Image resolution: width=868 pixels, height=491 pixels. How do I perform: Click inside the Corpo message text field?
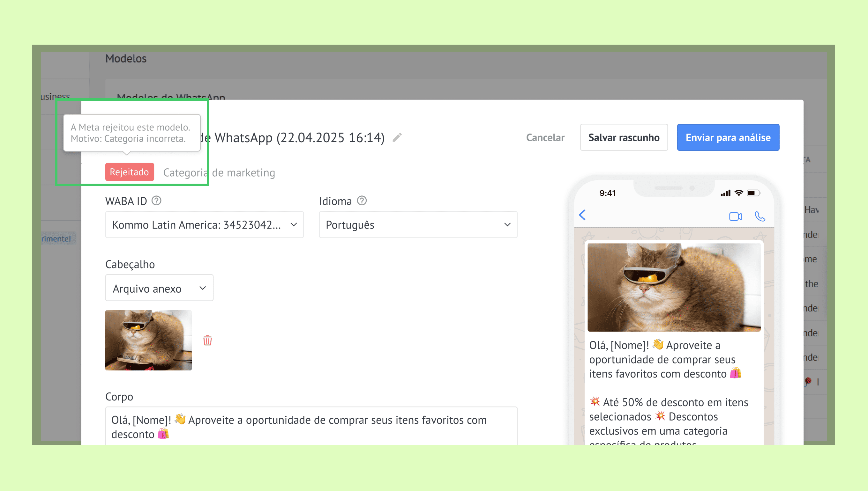311,427
